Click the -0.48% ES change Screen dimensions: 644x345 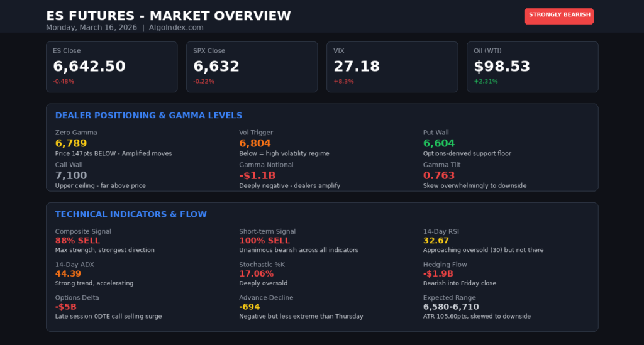click(x=64, y=81)
